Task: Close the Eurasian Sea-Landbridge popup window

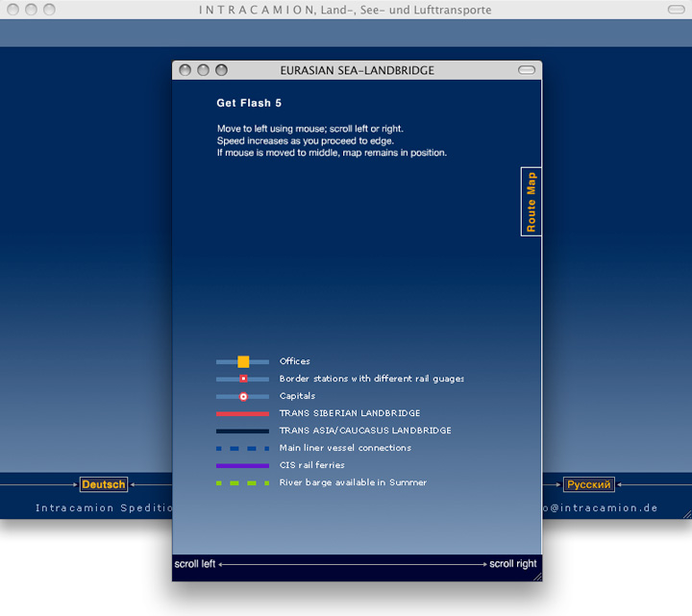Action: (x=185, y=70)
